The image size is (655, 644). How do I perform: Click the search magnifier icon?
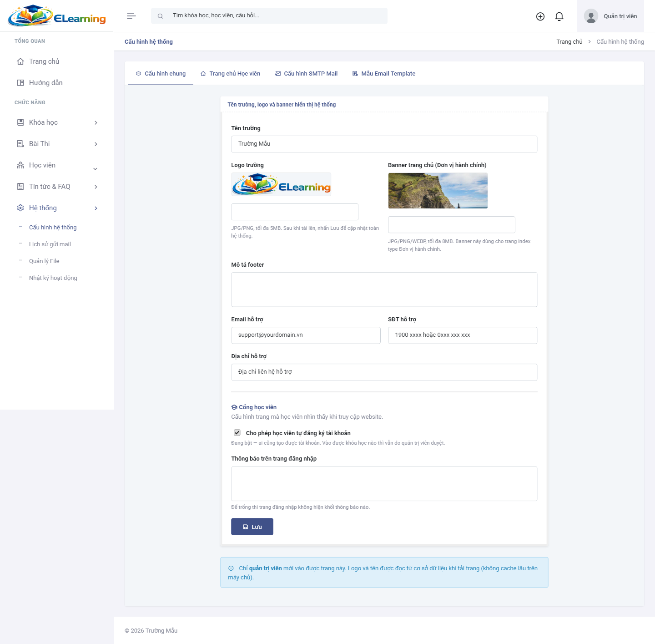[x=160, y=16]
